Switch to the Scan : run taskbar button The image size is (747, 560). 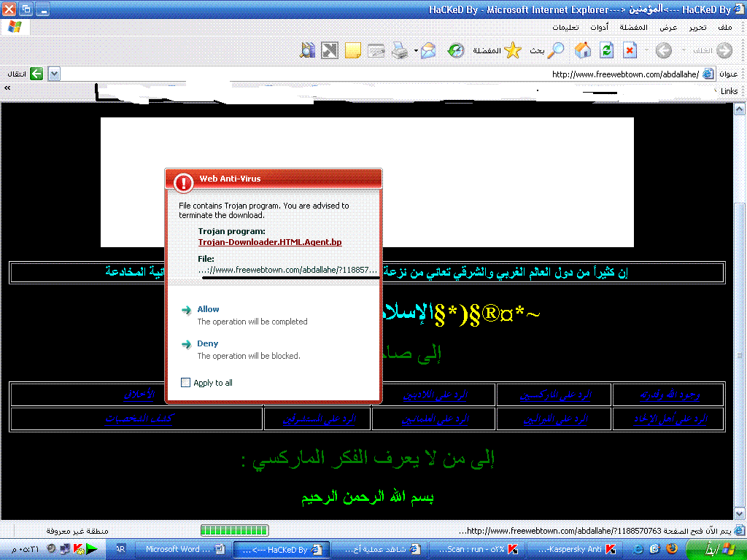[x=477, y=549]
